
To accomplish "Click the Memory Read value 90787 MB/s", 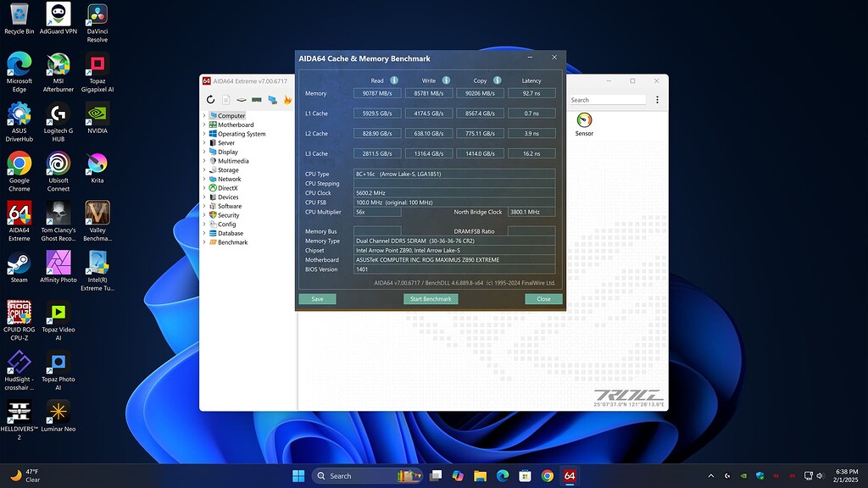I will [377, 93].
